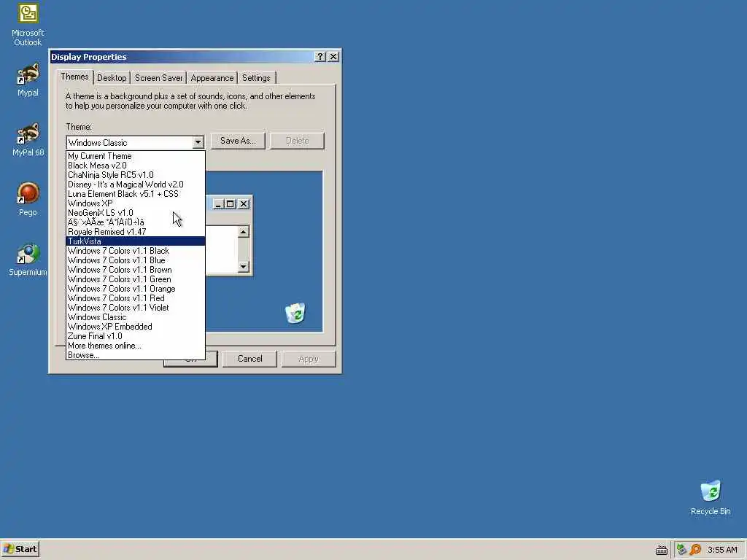The image size is (747, 560).
Task: Choose Black Mesa v2.0 theme
Action: (135, 166)
